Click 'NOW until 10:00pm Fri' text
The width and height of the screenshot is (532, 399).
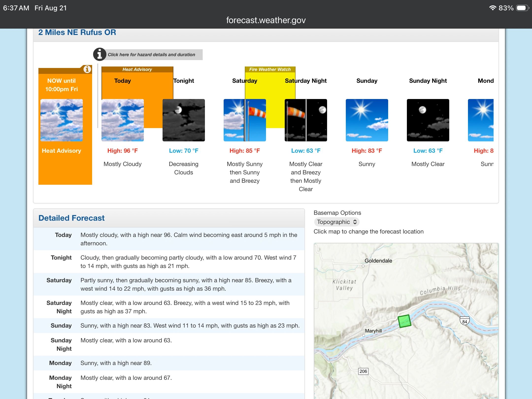pyautogui.click(x=62, y=85)
